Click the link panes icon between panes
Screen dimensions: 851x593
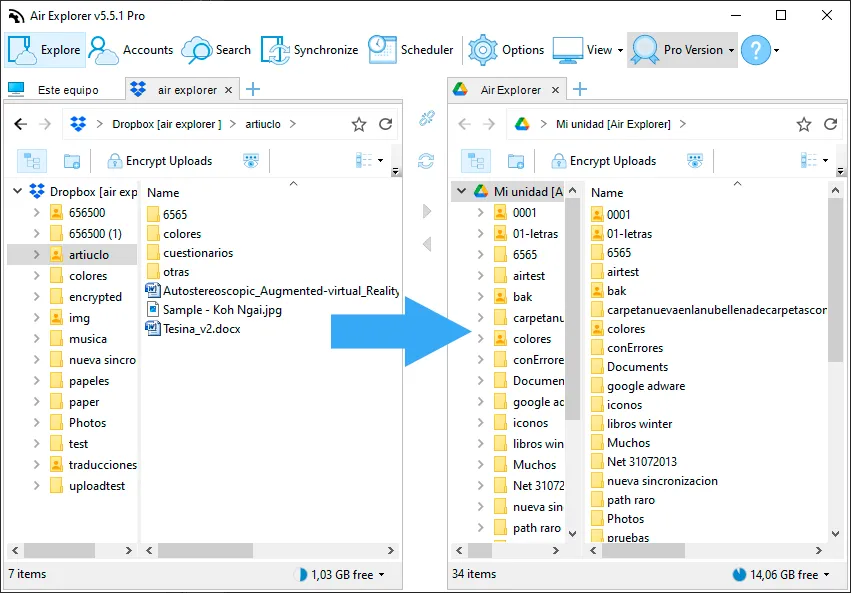427,118
